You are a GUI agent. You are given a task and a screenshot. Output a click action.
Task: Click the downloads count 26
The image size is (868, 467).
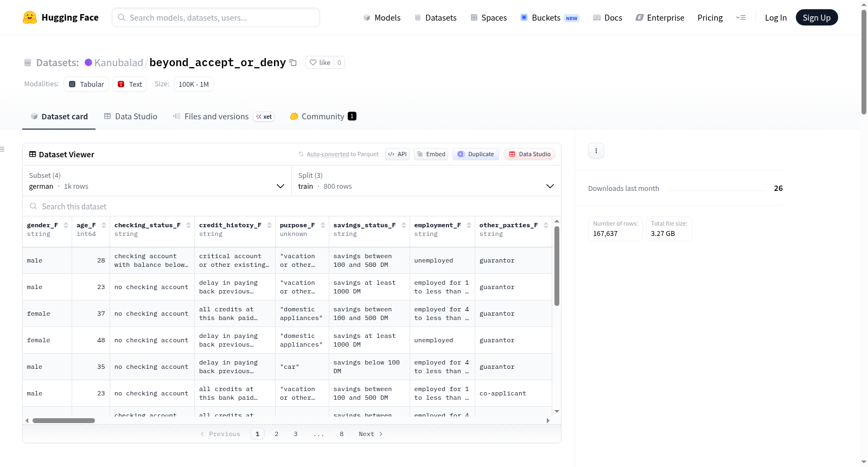coord(778,188)
